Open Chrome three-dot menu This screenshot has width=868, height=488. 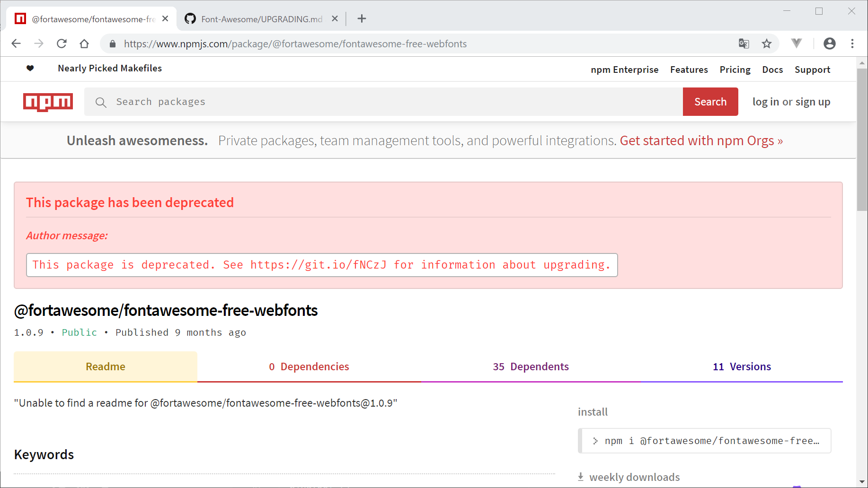point(852,44)
